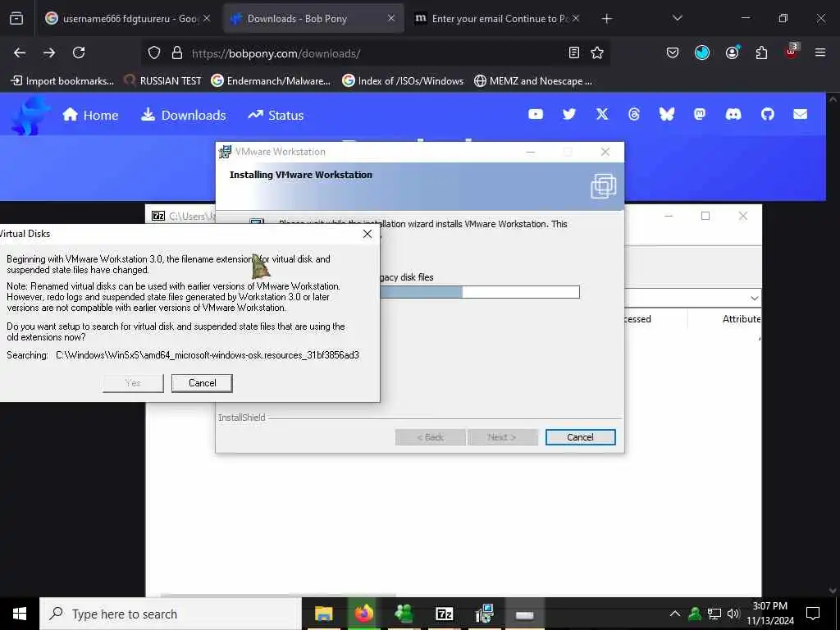
Task: Open the GitHub social icon
Action: click(x=768, y=114)
